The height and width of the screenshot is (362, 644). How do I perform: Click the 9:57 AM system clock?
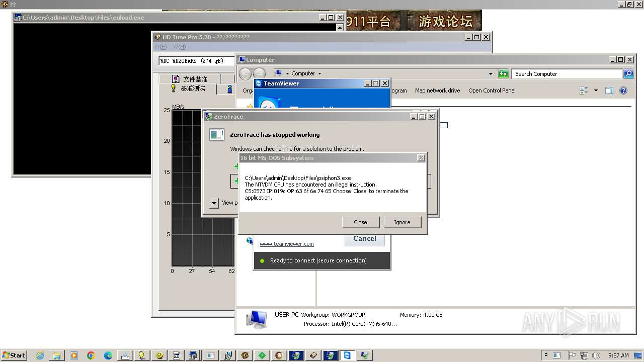click(x=618, y=355)
